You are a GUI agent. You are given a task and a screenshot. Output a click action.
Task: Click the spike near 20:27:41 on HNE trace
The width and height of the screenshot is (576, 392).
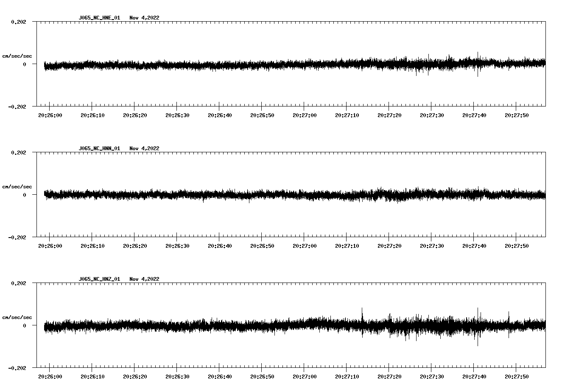(478, 64)
